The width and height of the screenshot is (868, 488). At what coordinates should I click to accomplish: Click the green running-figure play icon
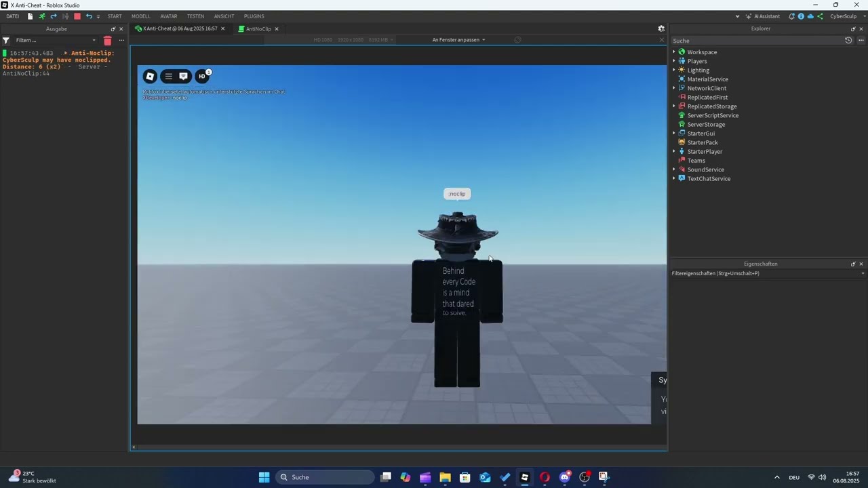(x=42, y=16)
